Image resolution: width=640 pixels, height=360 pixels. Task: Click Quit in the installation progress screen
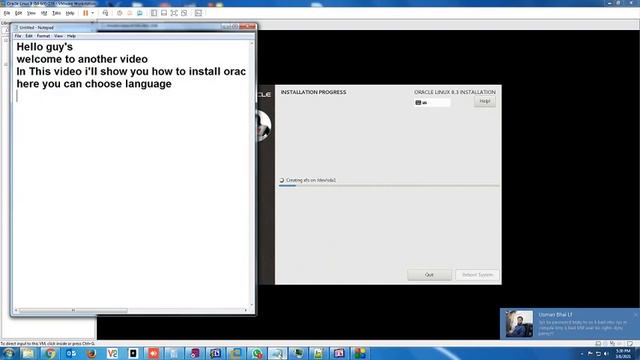click(x=429, y=275)
